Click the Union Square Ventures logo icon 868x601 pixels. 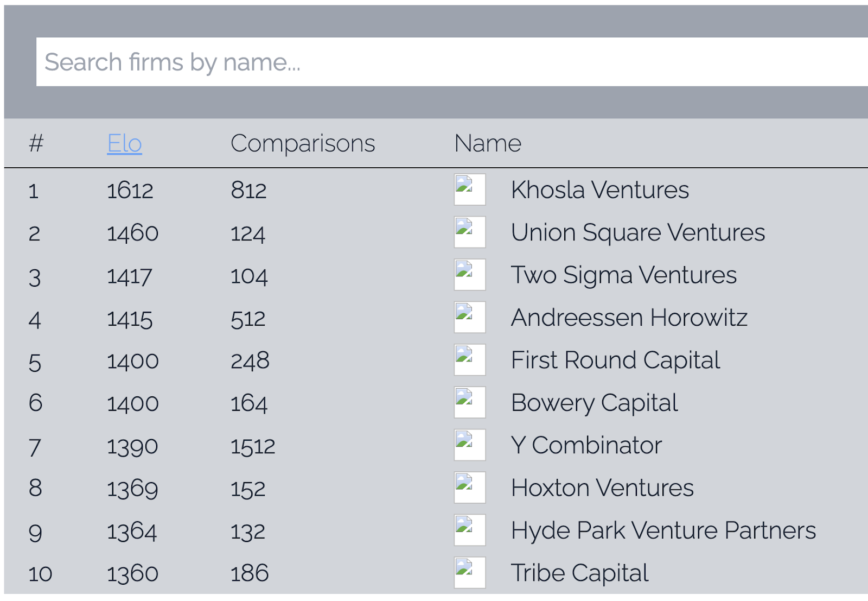click(x=470, y=232)
